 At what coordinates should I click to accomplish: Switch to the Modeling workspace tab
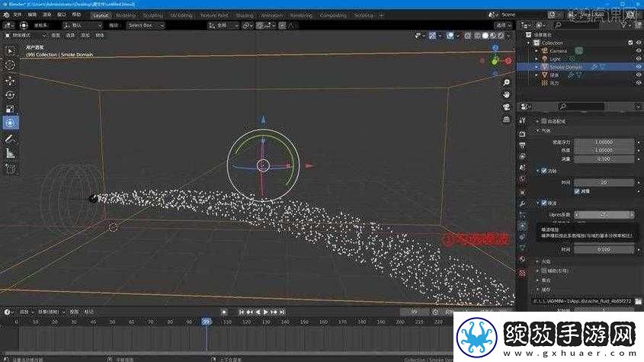tap(126, 15)
